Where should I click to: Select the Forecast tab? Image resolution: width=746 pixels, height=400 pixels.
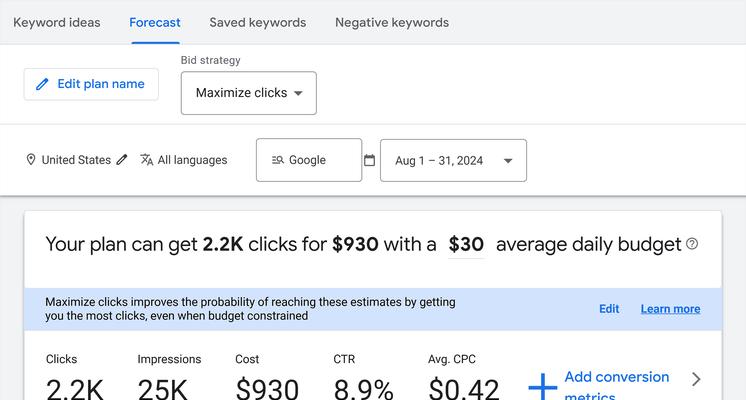[155, 22]
